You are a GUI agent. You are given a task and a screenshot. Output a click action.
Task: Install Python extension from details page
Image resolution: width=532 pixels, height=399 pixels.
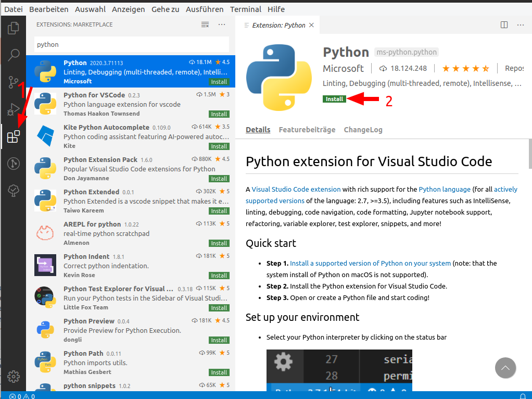click(x=334, y=99)
